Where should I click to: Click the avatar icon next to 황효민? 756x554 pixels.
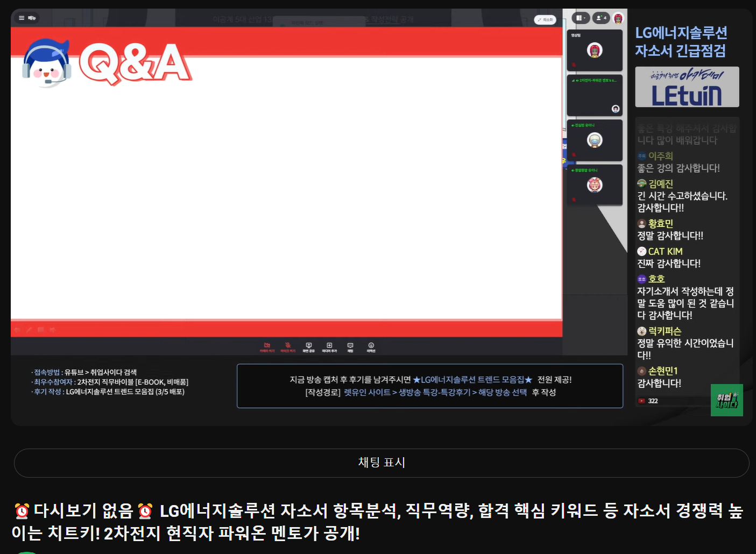pos(641,224)
